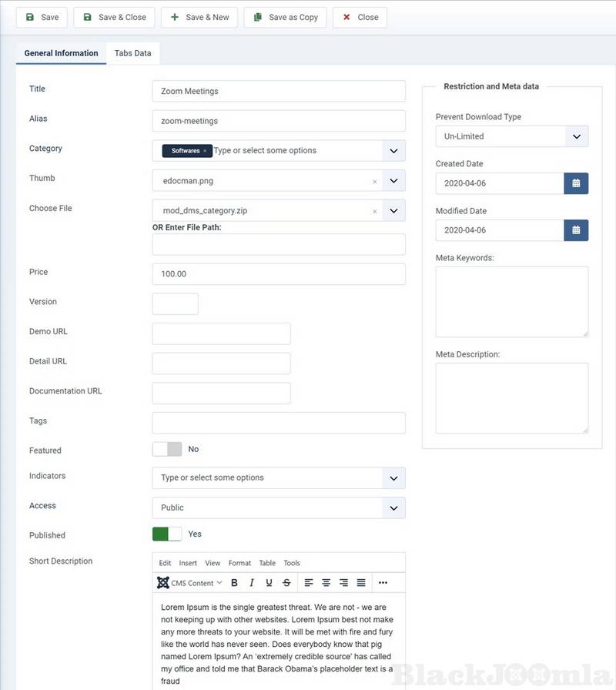The height and width of the screenshot is (690, 616).
Task: Expand the Indicators options dropdown
Action: tap(393, 477)
